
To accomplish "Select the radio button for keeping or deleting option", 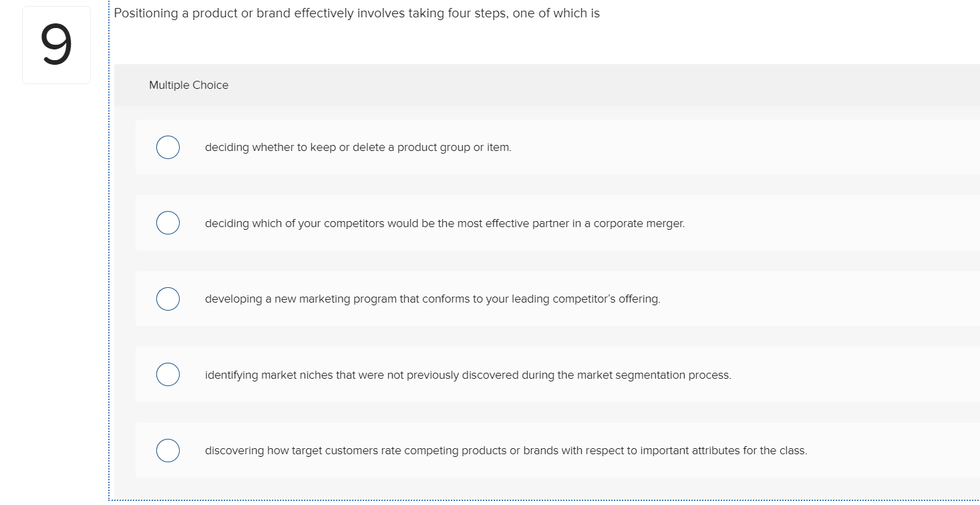I will tap(168, 147).
